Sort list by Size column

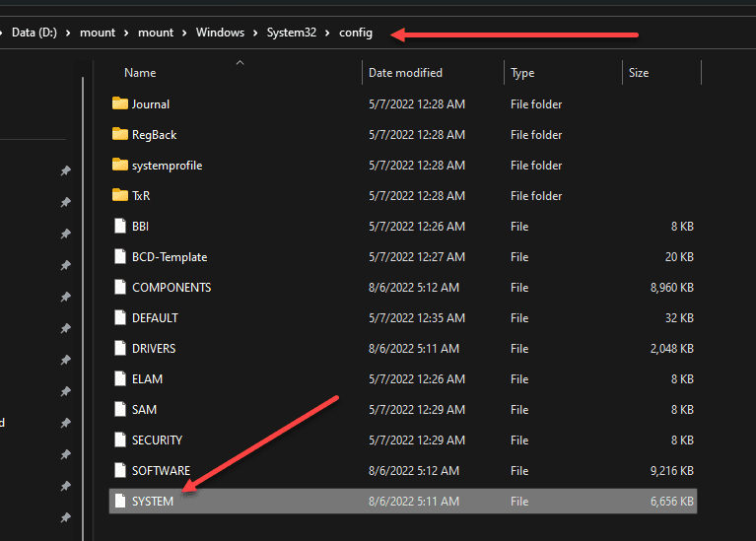[639, 73]
